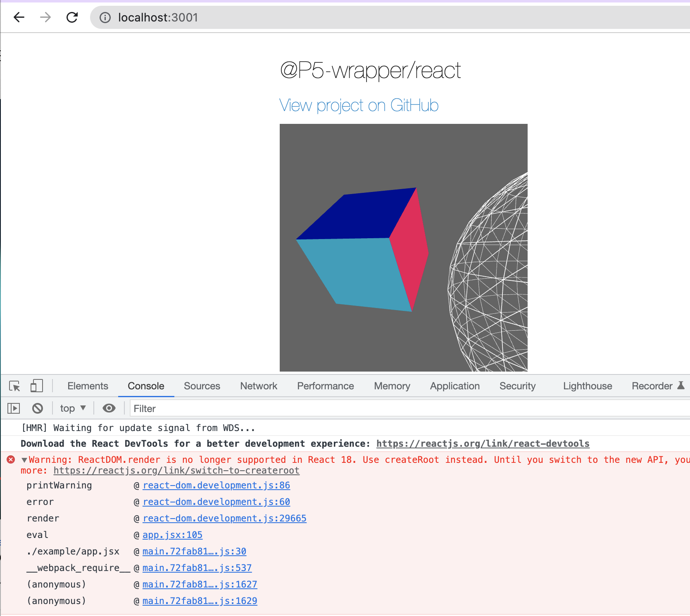Toggle the device toolbar icon
The width and height of the screenshot is (690, 616).
(x=37, y=386)
